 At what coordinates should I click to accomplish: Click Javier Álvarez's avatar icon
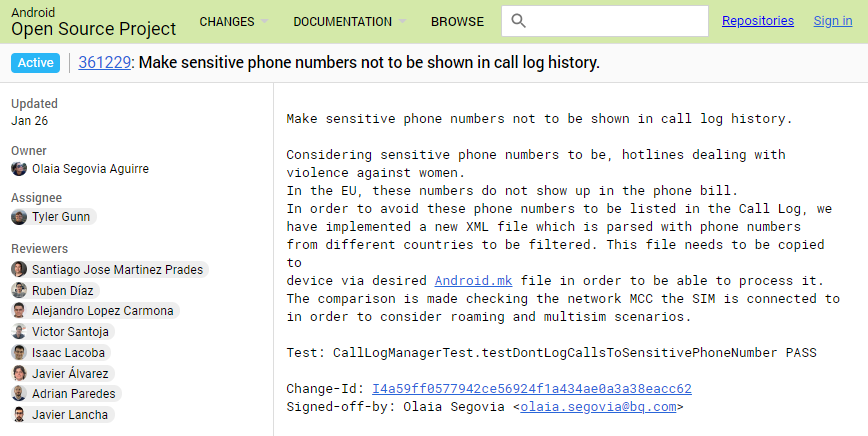(x=19, y=373)
